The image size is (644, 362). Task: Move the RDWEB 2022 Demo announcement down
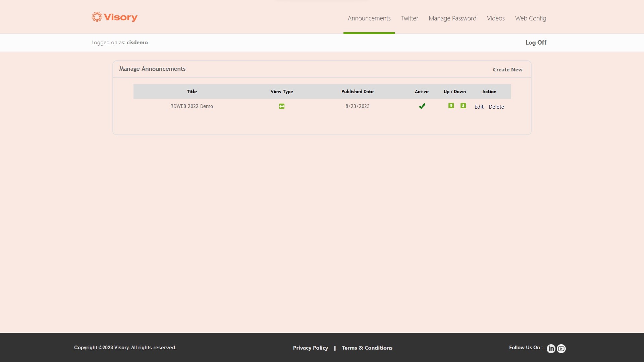point(463,105)
